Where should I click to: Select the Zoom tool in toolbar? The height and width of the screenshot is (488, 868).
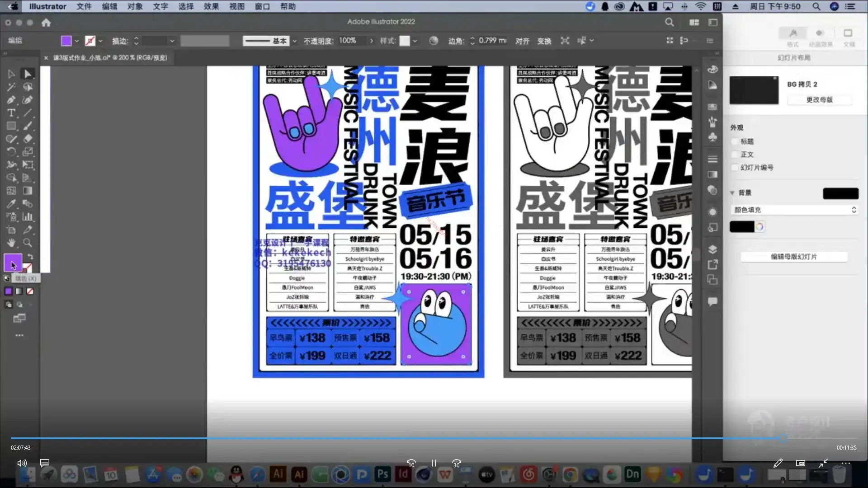tap(28, 243)
